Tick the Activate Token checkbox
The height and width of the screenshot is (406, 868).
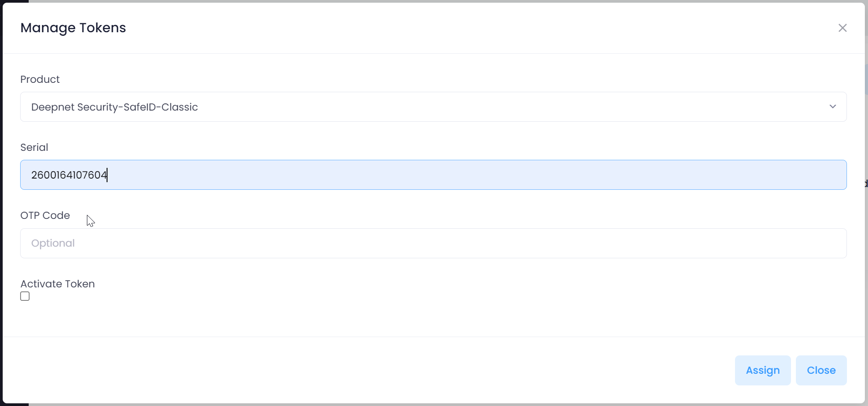25,296
